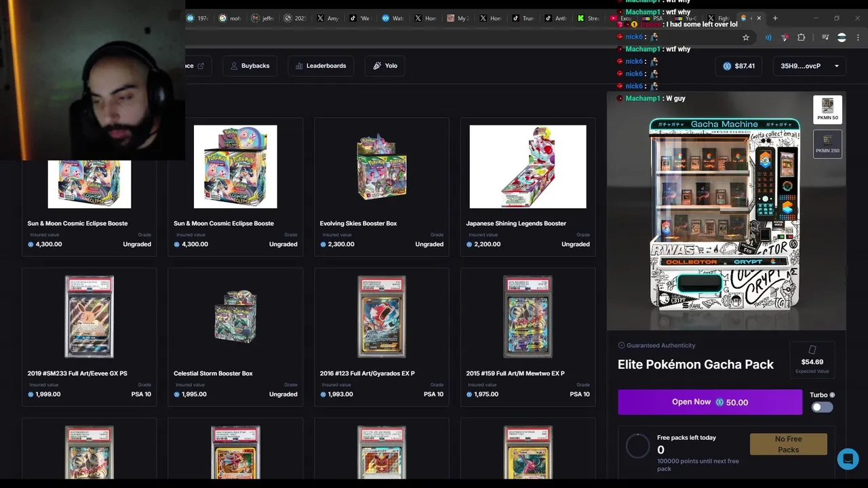
Task: Open Gyarados EX PSA 10 card image
Action: point(382,317)
